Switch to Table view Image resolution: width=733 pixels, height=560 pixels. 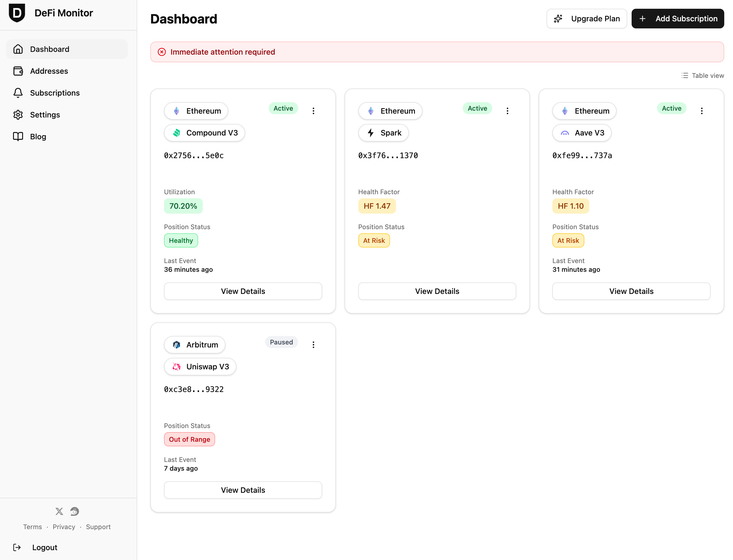pos(703,75)
